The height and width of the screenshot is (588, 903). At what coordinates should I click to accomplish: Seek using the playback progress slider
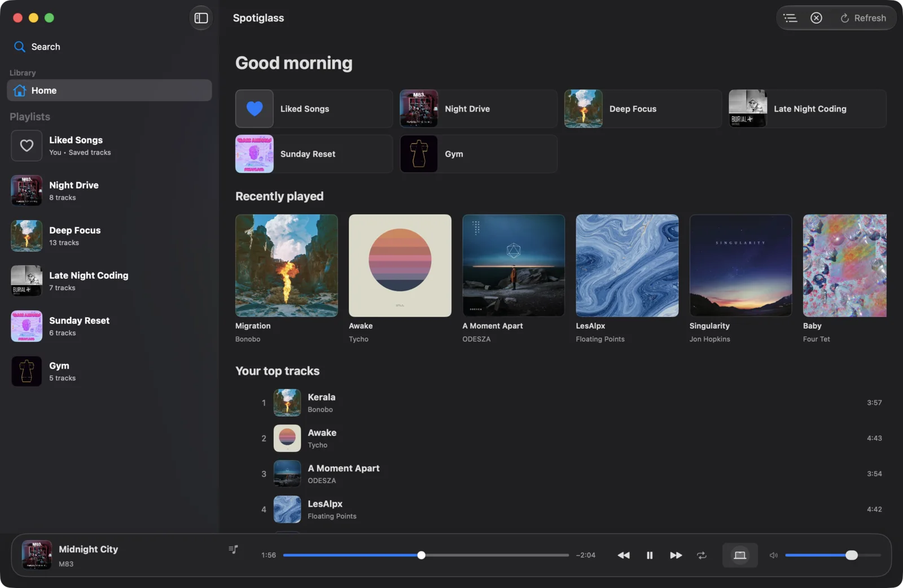[426, 555]
